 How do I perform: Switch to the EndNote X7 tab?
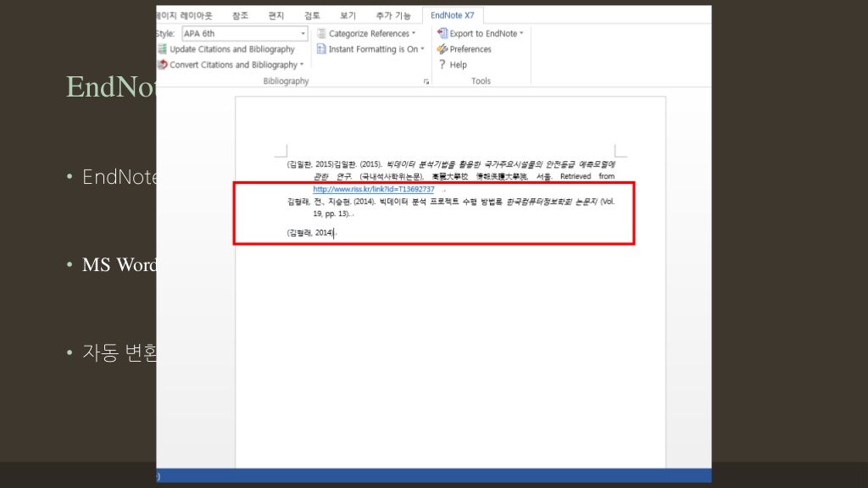point(453,15)
